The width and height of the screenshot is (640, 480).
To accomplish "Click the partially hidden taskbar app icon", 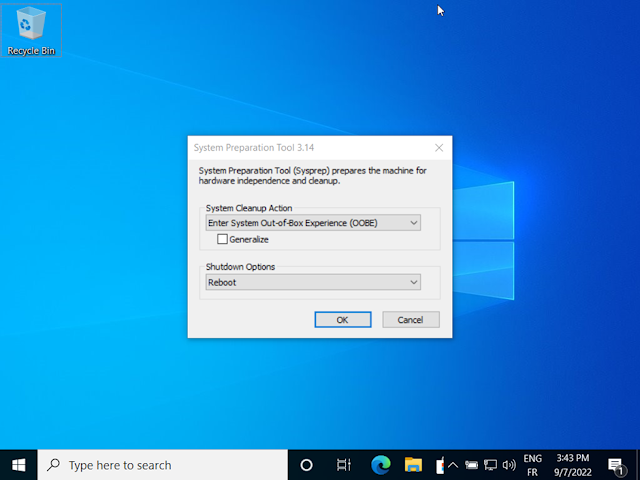I will pyautogui.click(x=440, y=465).
